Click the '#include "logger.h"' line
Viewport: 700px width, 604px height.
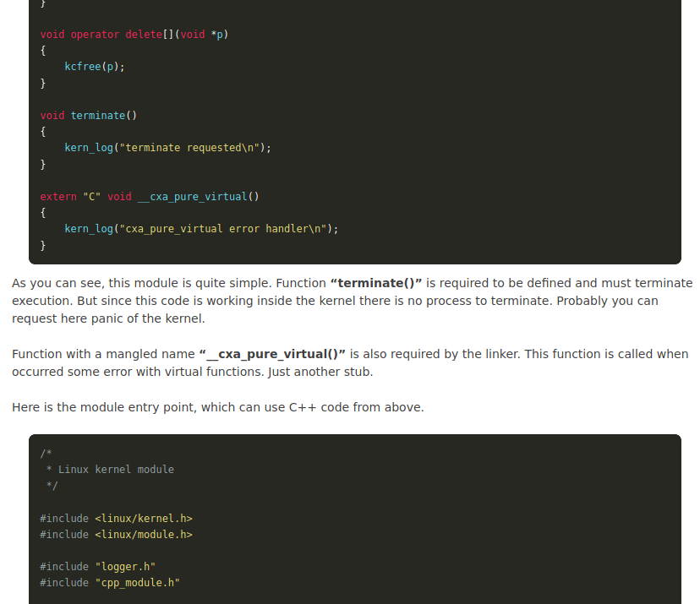(x=98, y=567)
